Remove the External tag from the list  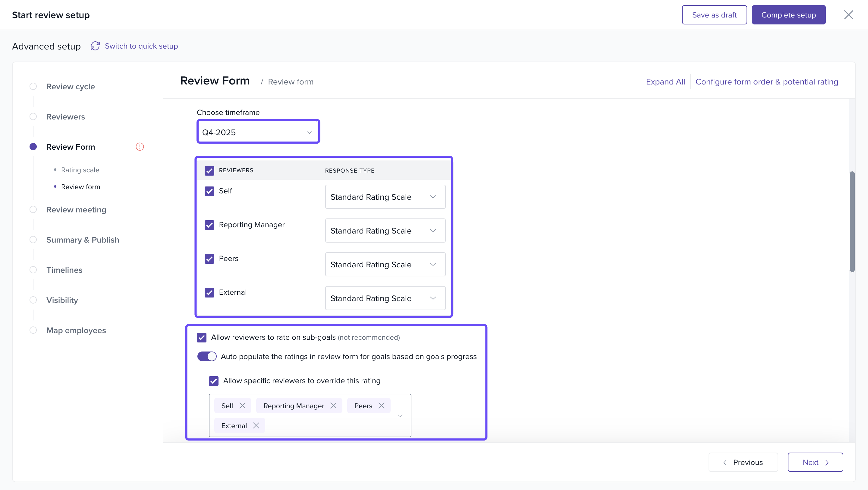click(256, 426)
